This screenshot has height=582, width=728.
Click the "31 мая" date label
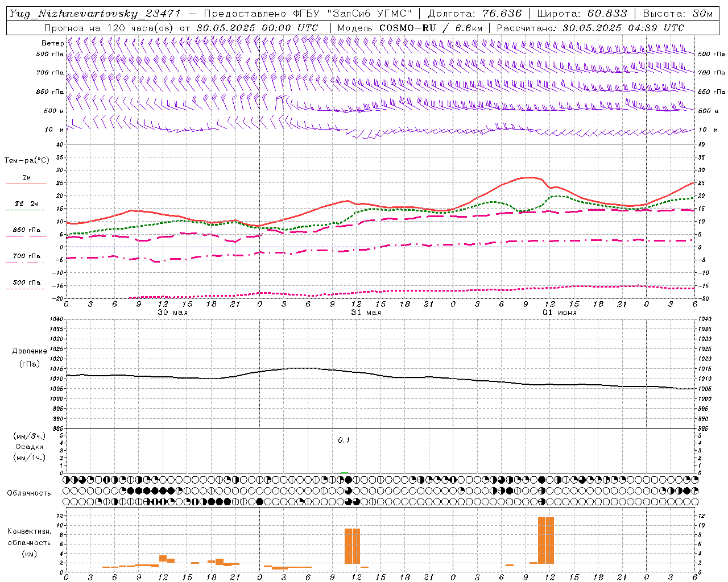(x=366, y=313)
